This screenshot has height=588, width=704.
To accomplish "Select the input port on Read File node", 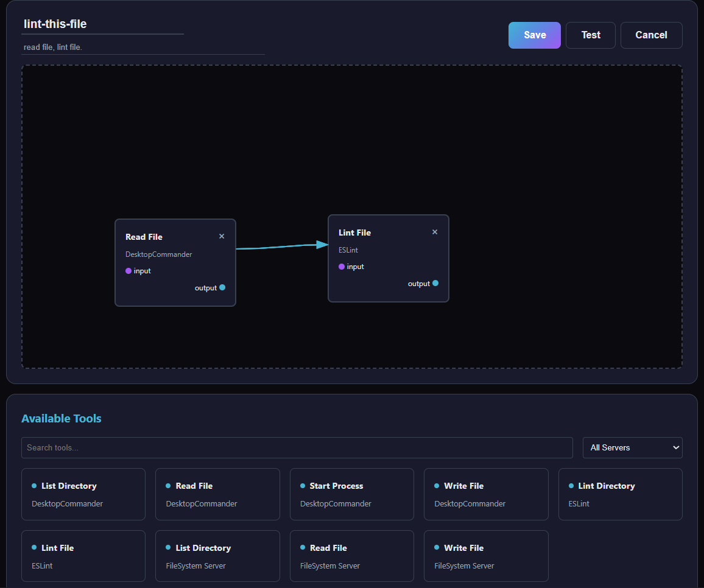I will pyautogui.click(x=128, y=270).
